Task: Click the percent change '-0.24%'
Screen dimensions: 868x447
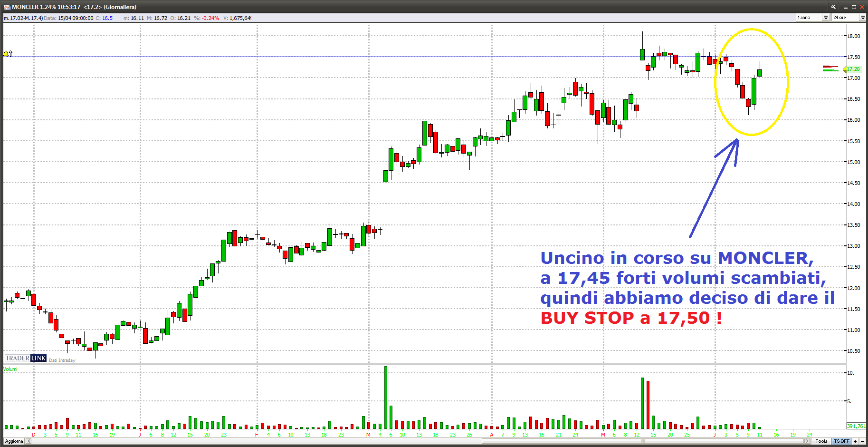Action: pos(210,18)
